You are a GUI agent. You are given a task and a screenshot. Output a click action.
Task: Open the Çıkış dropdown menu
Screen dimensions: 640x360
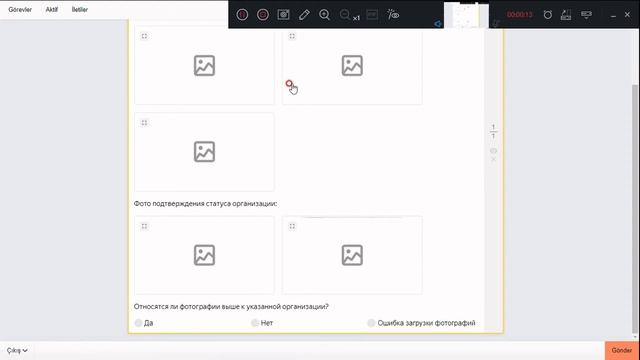(17, 351)
